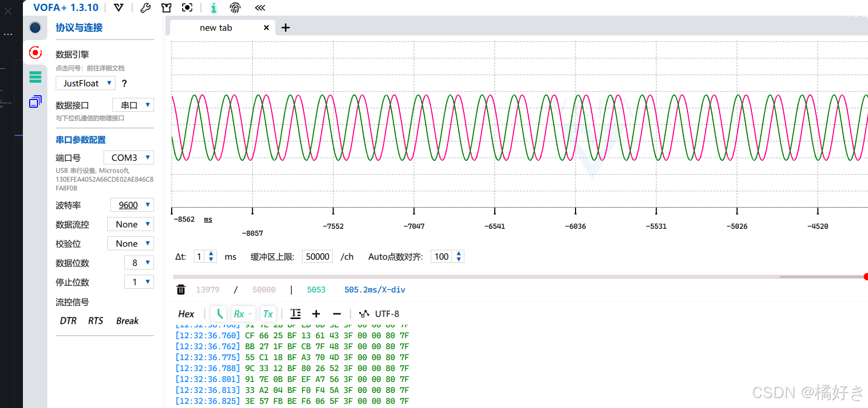
Task: Open the T-shirt theme skin icon
Action: click(166, 7)
